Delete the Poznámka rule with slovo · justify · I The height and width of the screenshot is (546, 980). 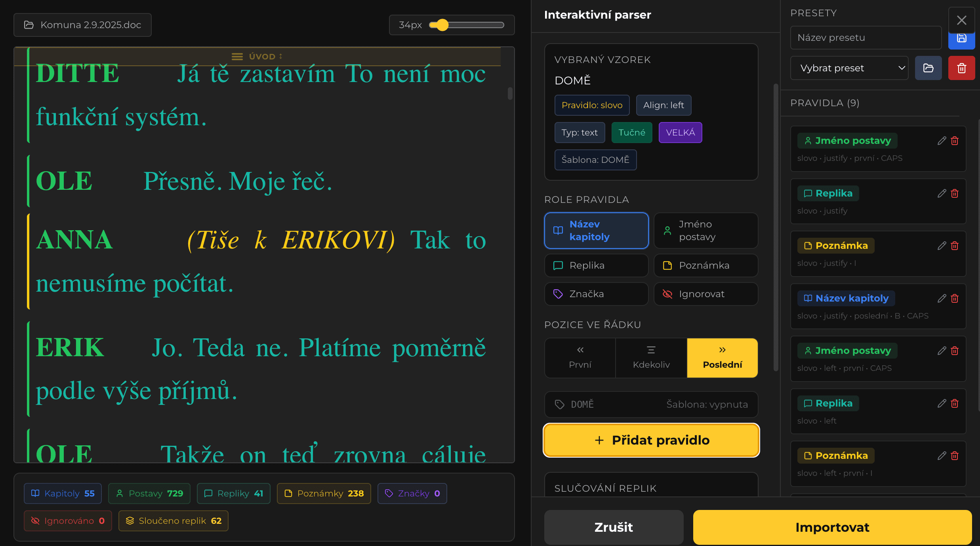(x=955, y=246)
